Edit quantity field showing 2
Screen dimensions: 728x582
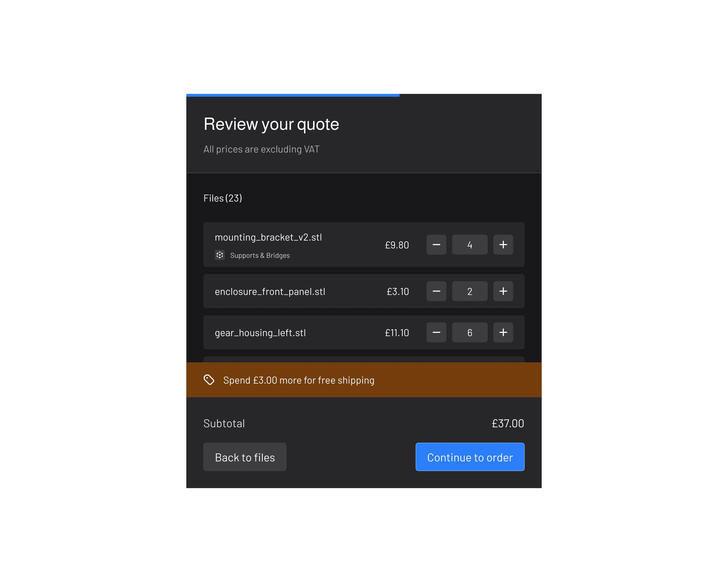(469, 291)
